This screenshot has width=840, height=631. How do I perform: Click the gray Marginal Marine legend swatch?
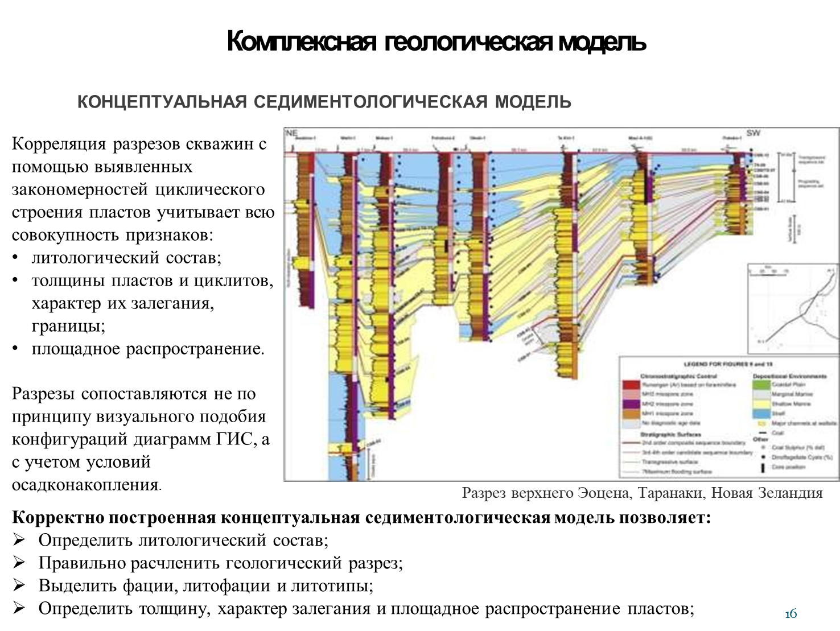pyautogui.click(x=761, y=394)
